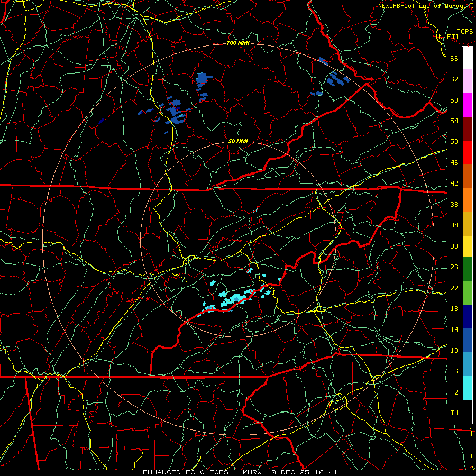Screen dimensions: 476x476
Task: Click the cyan swatch between 2 and 6
Action: pyautogui.click(x=467, y=388)
